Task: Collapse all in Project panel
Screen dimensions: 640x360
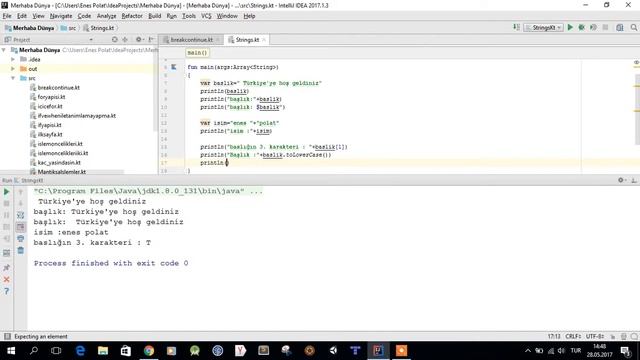Action: coord(125,40)
